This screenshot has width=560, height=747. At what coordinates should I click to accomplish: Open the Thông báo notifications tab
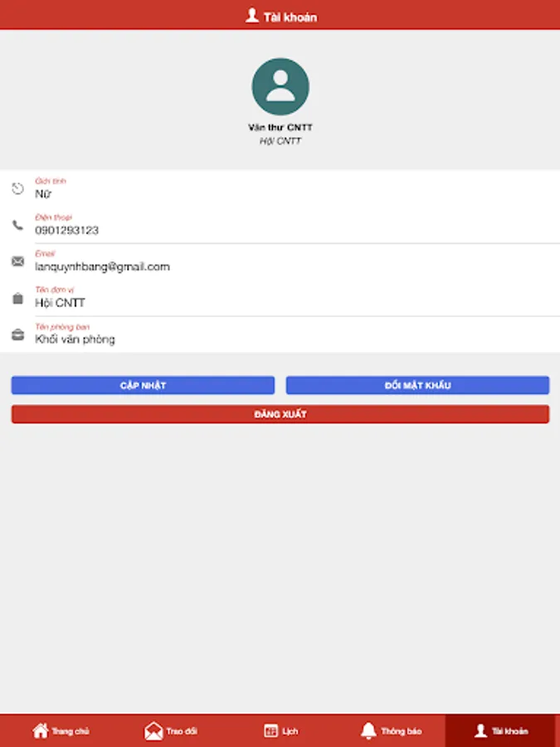click(391, 730)
